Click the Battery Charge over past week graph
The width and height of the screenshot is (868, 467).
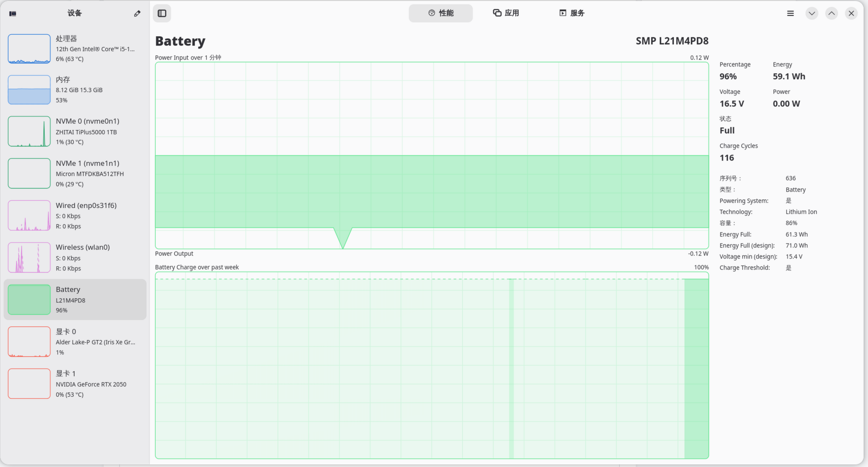point(432,365)
